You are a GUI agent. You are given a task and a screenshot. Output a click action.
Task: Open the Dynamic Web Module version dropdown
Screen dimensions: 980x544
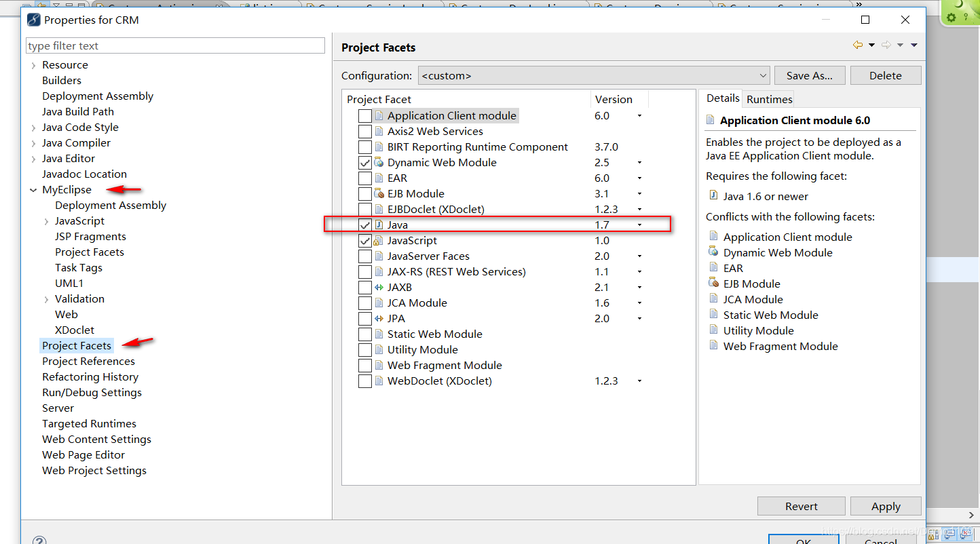(x=639, y=163)
